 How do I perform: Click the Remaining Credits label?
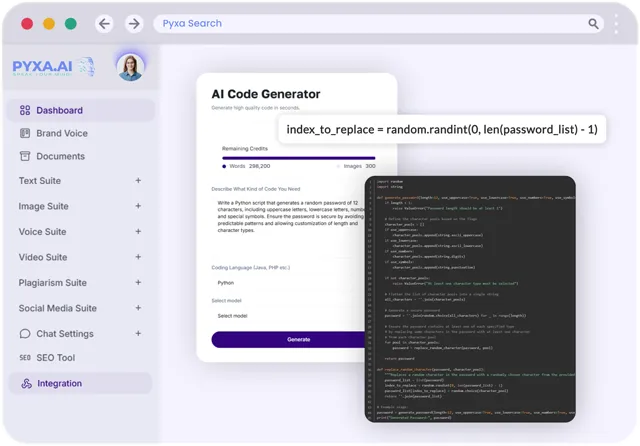(x=245, y=149)
